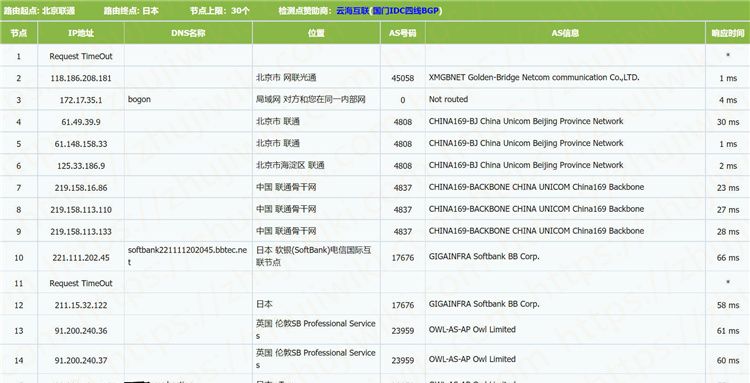Click the AS号码 column header
Image resolution: width=750 pixels, height=383 pixels.
403,33
